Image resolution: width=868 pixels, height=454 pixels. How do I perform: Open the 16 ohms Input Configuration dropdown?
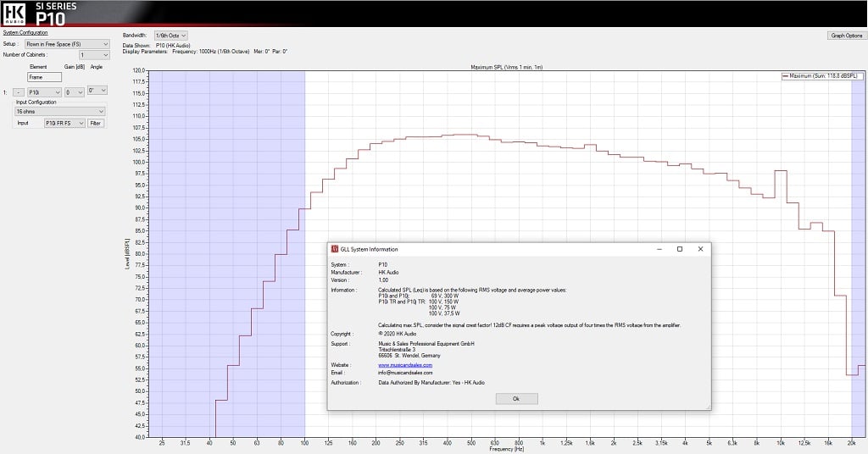tap(60, 111)
